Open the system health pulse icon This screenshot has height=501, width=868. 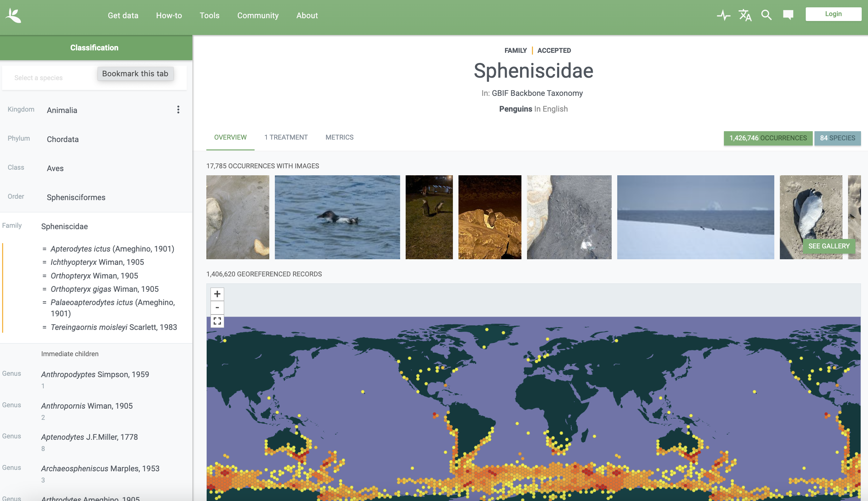[723, 15]
